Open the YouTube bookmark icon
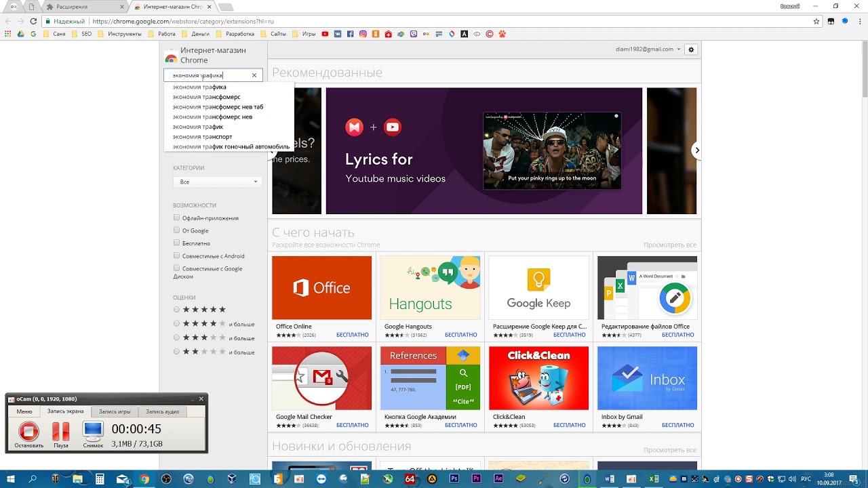The height and width of the screenshot is (488, 868). pos(325,34)
